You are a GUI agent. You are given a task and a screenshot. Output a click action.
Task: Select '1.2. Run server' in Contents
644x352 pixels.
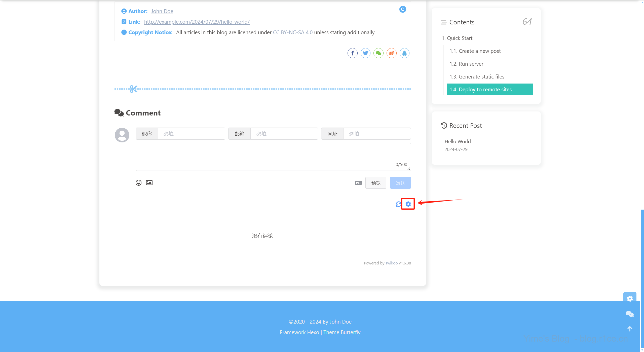(x=466, y=64)
